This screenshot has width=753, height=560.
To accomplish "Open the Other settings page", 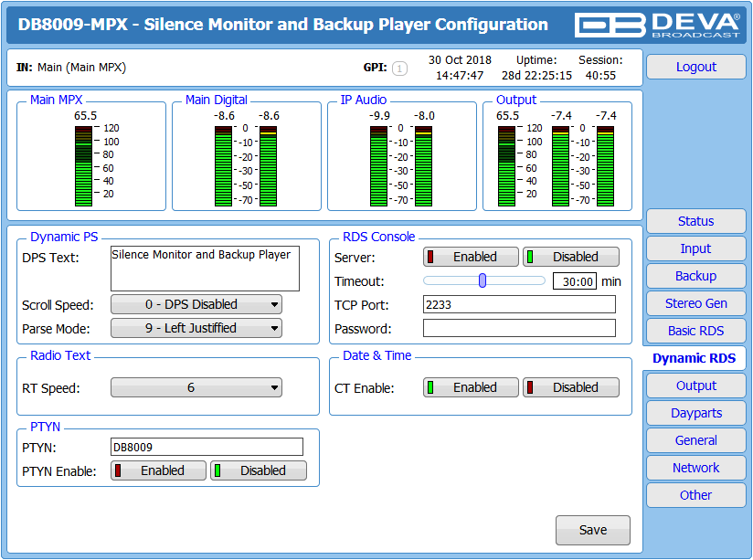I will coord(695,495).
